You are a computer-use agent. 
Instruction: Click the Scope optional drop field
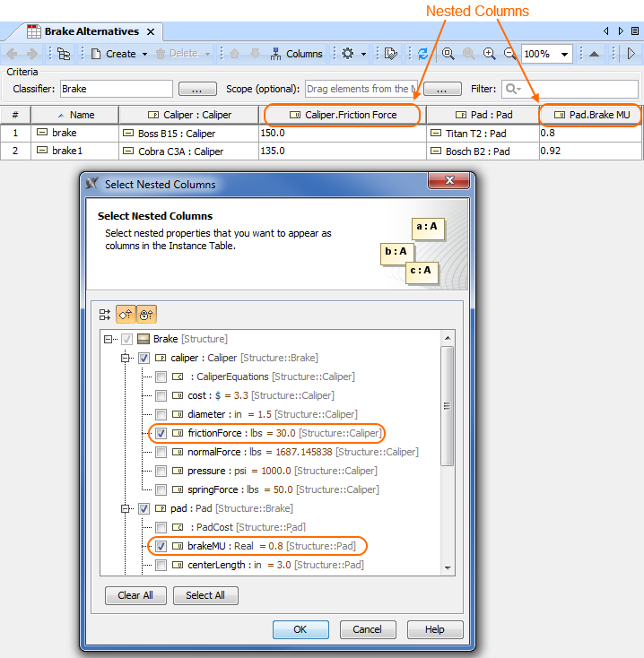tap(361, 89)
